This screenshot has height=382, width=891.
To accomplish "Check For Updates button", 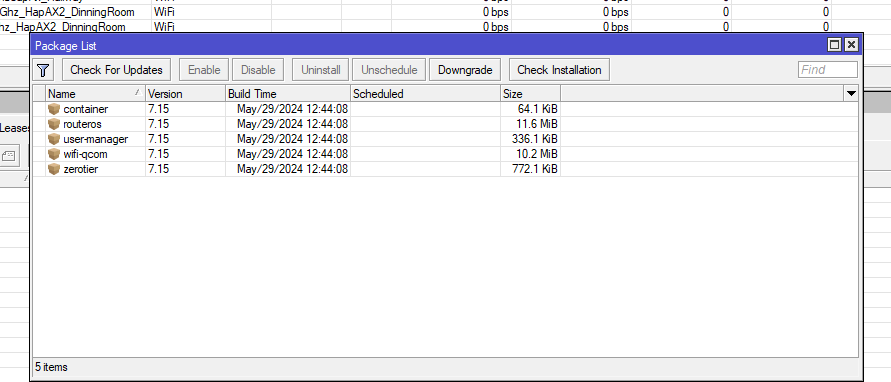I will pyautogui.click(x=116, y=70).
